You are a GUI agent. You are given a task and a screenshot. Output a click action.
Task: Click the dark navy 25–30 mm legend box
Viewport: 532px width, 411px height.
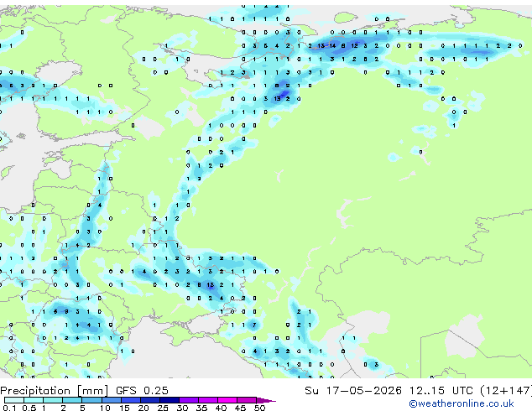pos(170,400)
